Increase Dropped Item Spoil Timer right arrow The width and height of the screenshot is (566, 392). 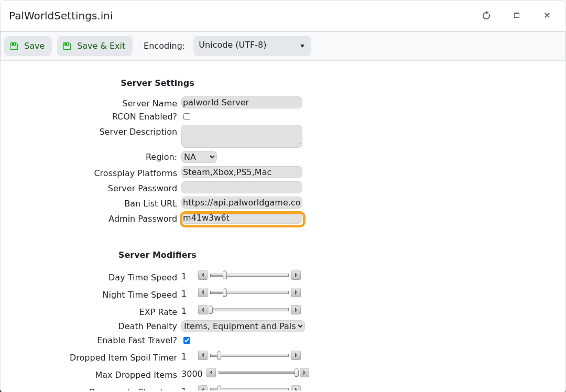pyautogui.click(x=296, y=355)
